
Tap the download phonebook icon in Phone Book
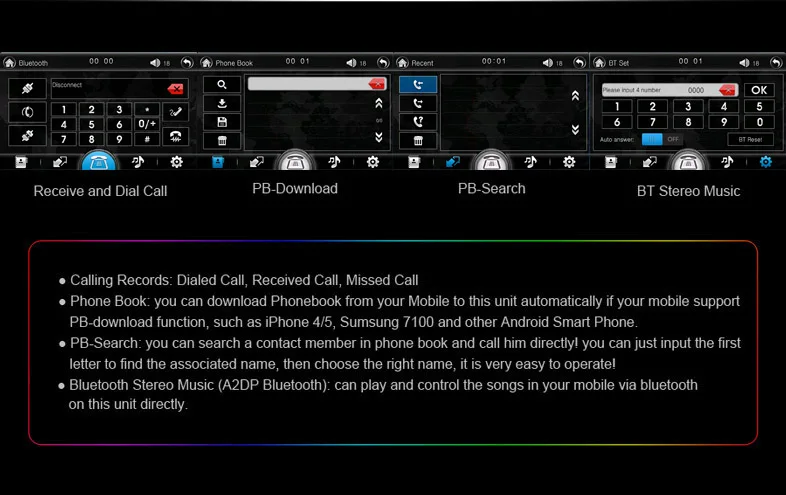pyautogui.click(x=222, y=103)
